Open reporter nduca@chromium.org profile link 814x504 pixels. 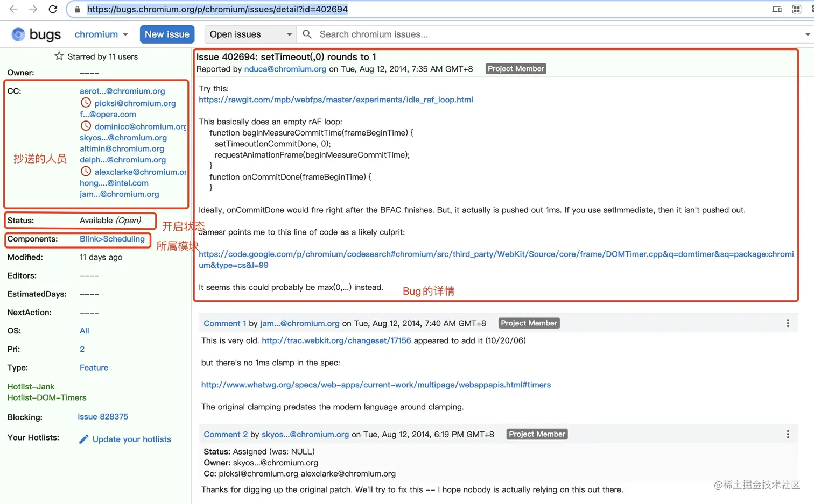click(x=285, y=69)
